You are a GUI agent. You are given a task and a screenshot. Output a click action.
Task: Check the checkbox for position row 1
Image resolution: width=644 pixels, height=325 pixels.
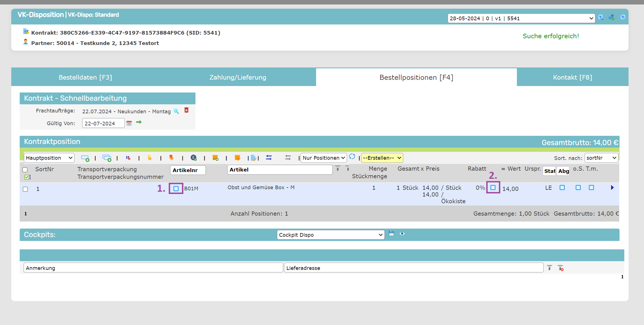point(25,189)
